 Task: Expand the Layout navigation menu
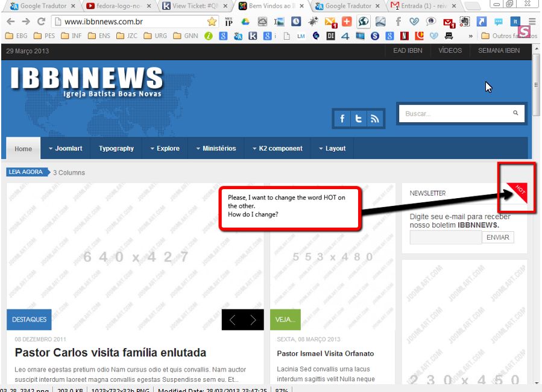click(332, 149)
